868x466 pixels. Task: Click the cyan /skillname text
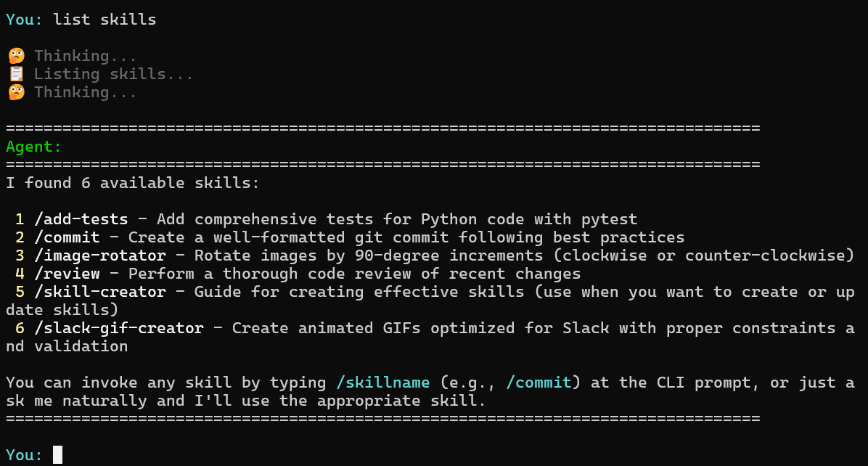coord(383,383)
